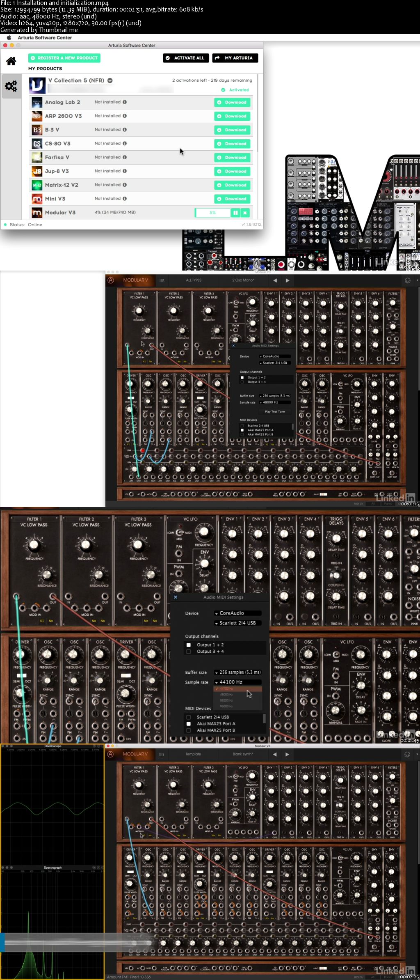
Task: Open the library browser icon beside Template
Action: tap(162, 755)
